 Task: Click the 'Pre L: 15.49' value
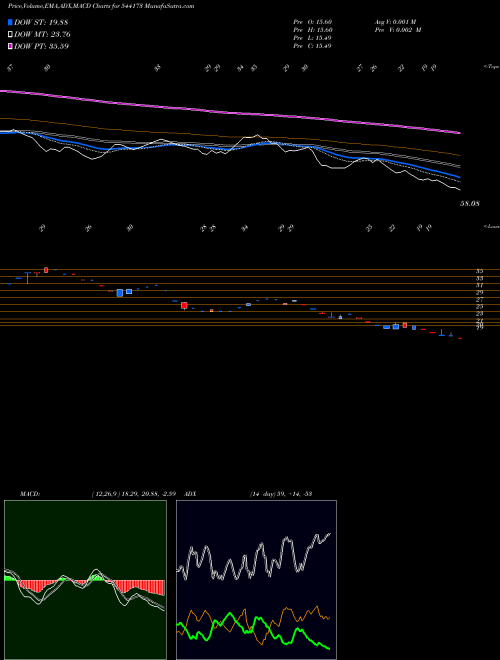(x=313, y=38)
